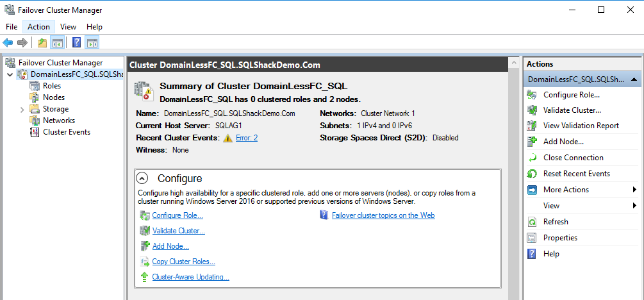Click the Cluster Network 1 value

pos(388,113)
